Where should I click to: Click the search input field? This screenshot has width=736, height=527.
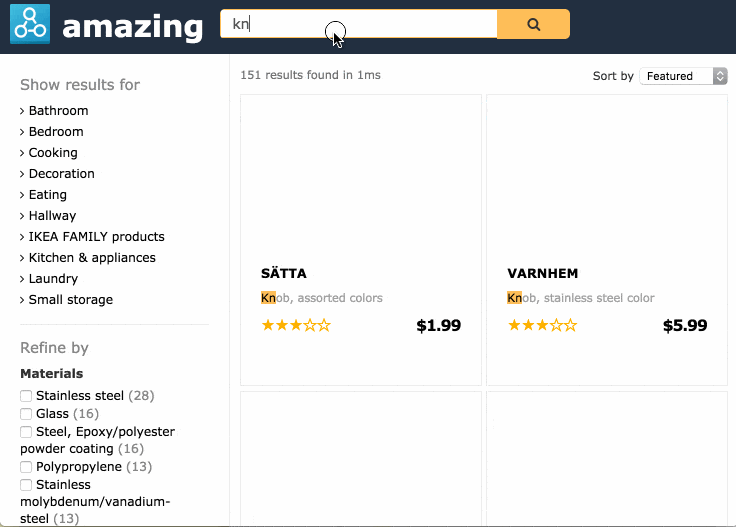point(358,24)
